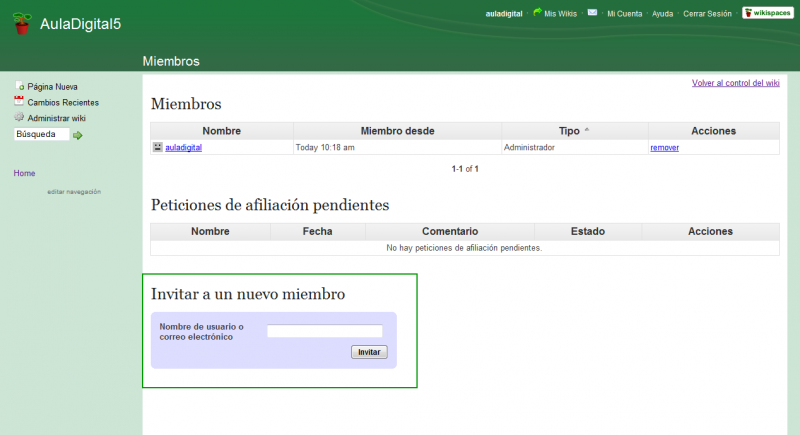This screenshot has height=435, width=800.
Task: Focus the Búsqueda search field
Action: point(41,134)
